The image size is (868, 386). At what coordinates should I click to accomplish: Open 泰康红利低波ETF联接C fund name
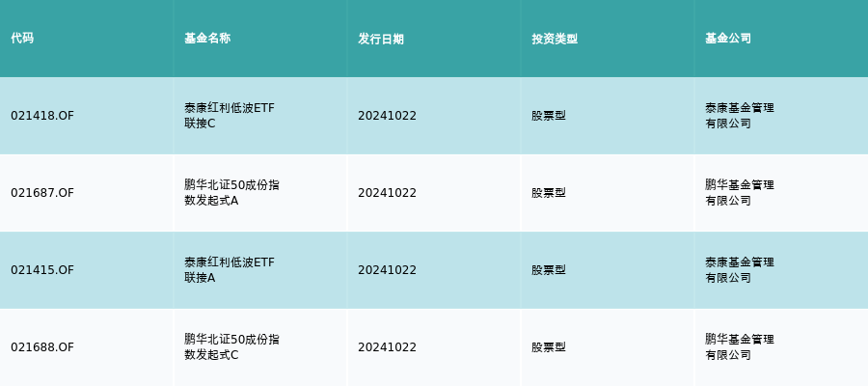230,116
